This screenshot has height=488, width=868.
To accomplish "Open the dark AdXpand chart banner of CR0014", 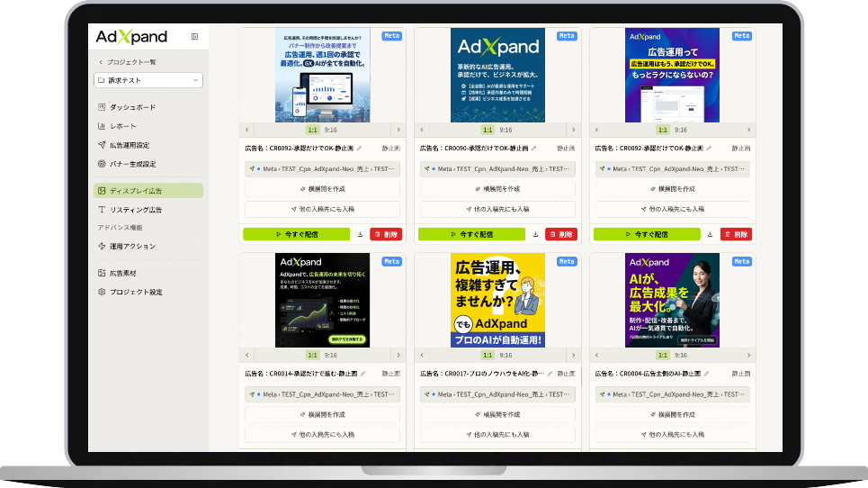I will click(x=322, y=300).
